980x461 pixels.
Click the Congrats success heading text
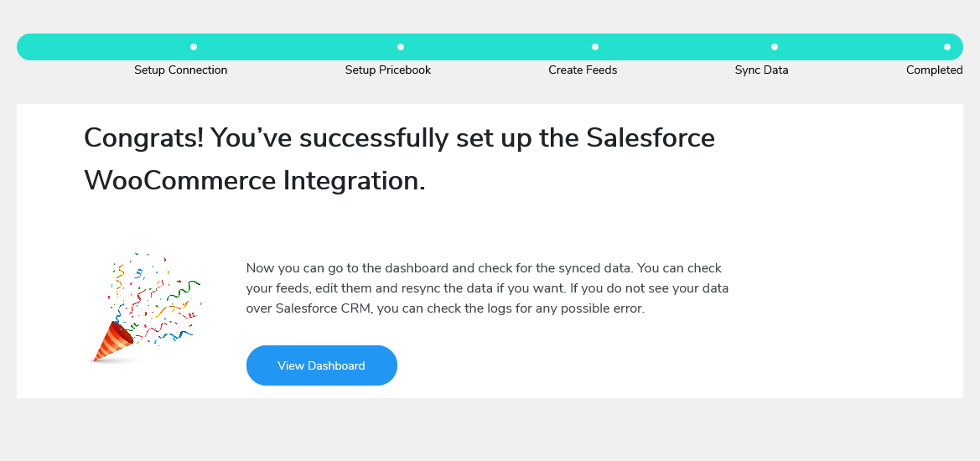pyautogui.click(x=399, y=137)
